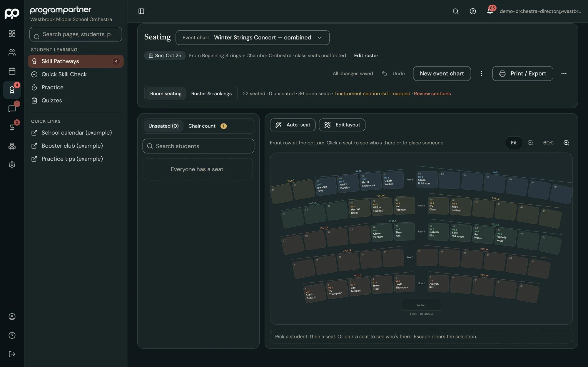Viewport: 588px width, 367px height.
Task: Open the people icon in left rail
Action: (x=12, y=52)
